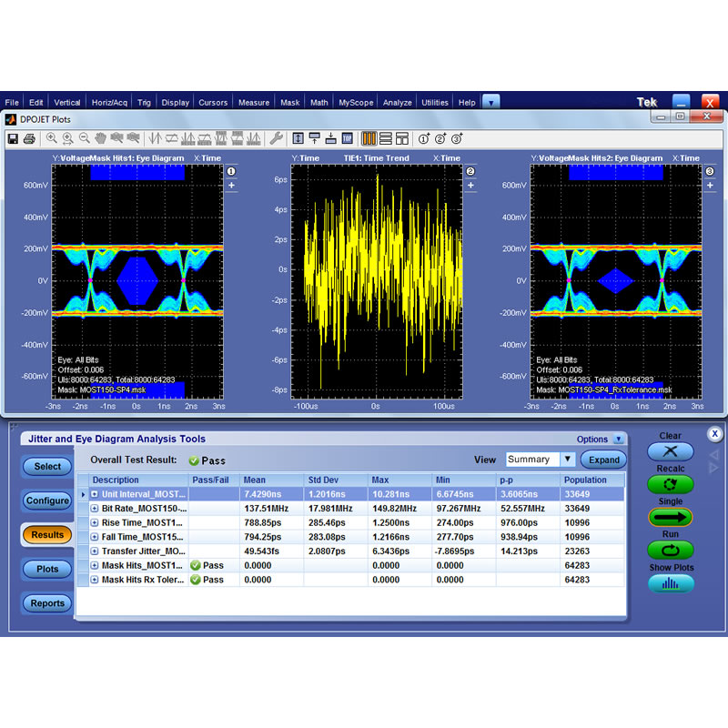Open the Measure menu
This screenshot has width=728, height=728.
[254, 103]
